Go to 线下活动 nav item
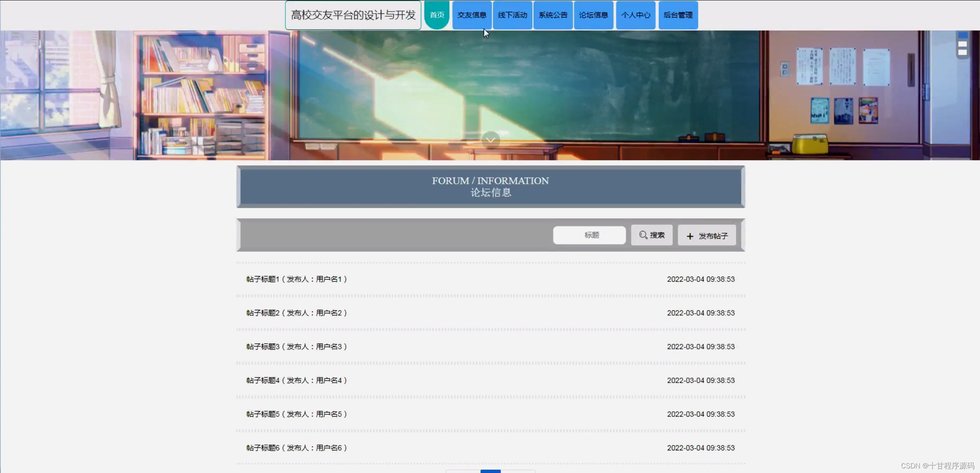The height and width of the screenshot is (473, 980). [512, 15]
